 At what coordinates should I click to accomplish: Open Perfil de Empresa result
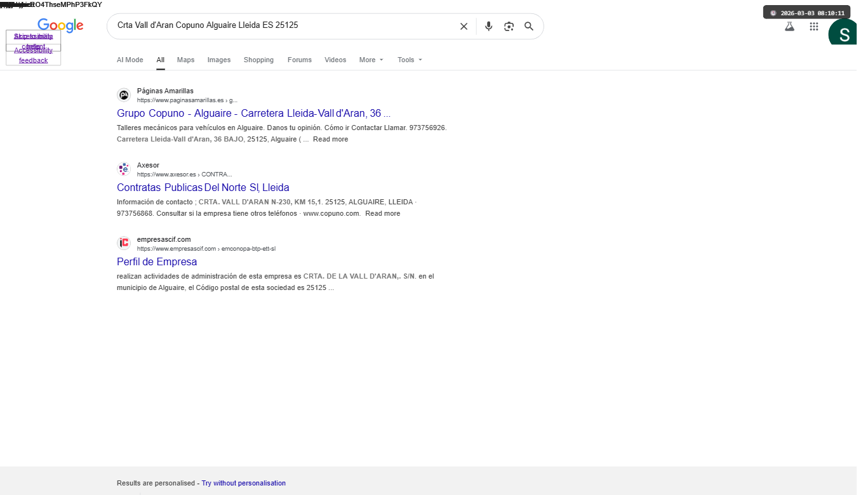pos(157,261)
